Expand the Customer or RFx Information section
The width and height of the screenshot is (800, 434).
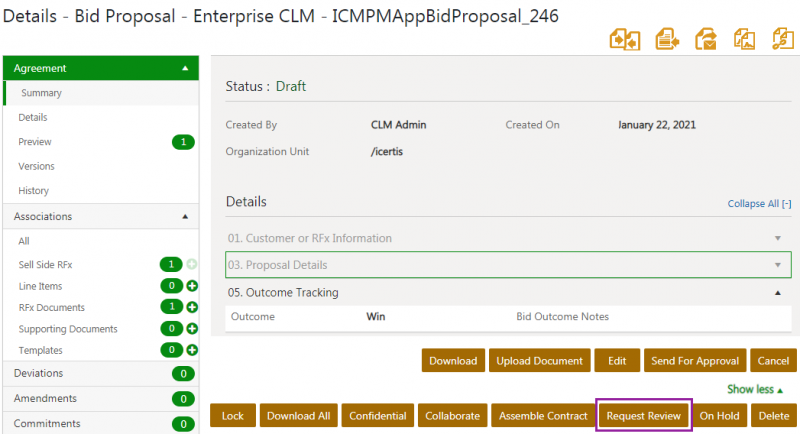coord(777,239)
